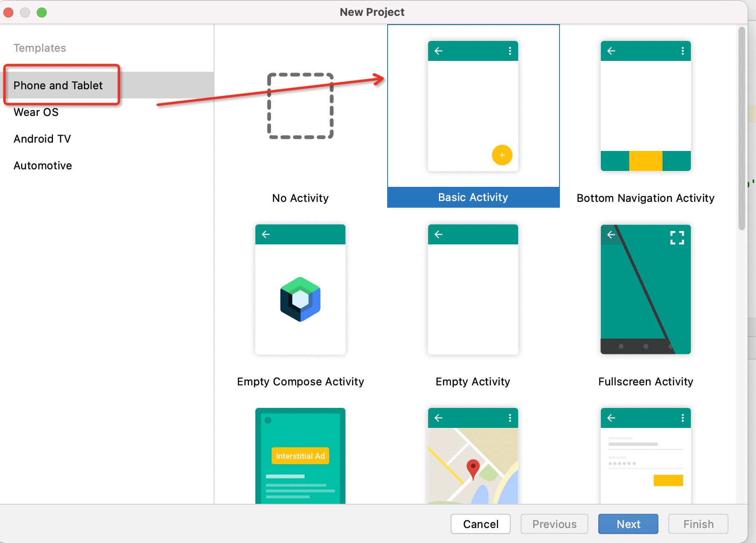Choose the Bottom Navigation Activity thumbnail
The height and width of the screenshot is (543, 756).
[x=646, y=106]
